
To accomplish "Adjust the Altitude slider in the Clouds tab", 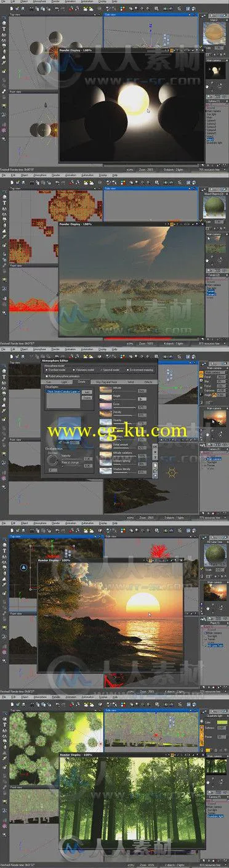I will (x=124, y=391).
